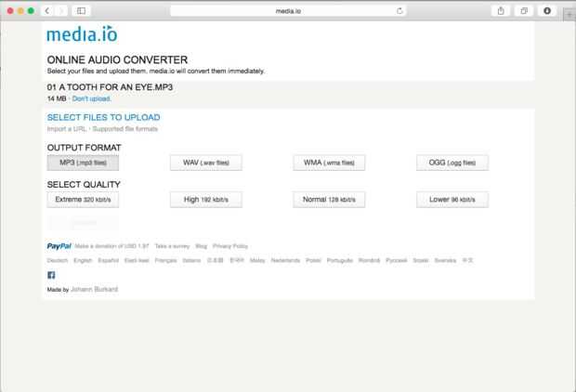Open the Facebook icon link

[51, 275]
